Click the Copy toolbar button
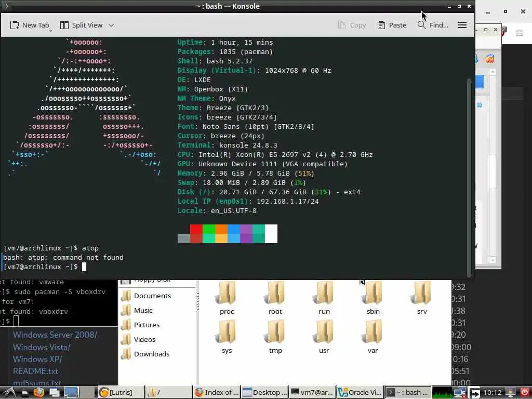The width and height of the screenshot is (532, 399). tap(352, 25)
